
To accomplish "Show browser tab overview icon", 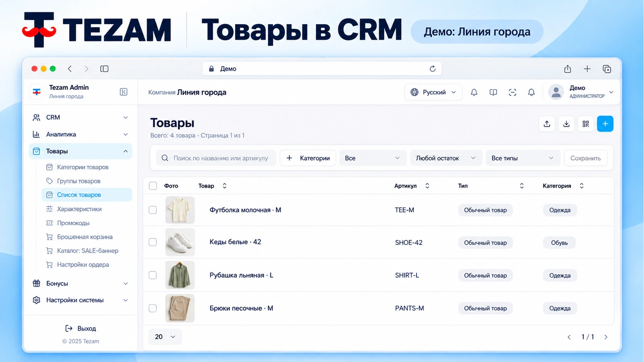I will click(x=607, y=69).
